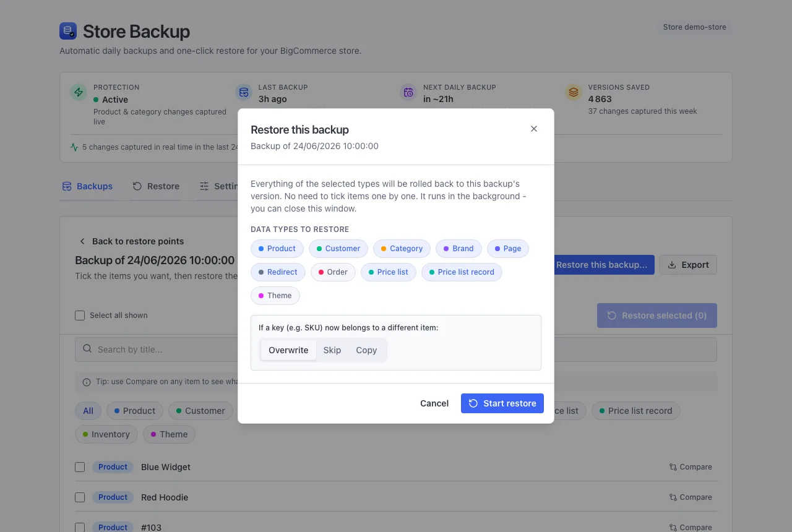Toggle the Price list data type chip
Image resolution: width=792 pixels, height=532 pixels.
[x=389, y=272]
